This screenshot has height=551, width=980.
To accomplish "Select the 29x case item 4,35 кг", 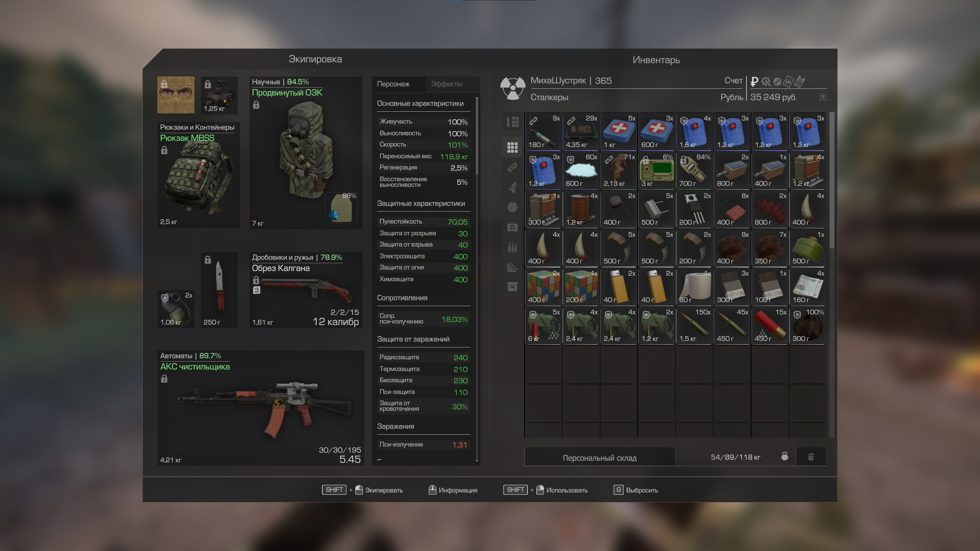I will 581,132.
